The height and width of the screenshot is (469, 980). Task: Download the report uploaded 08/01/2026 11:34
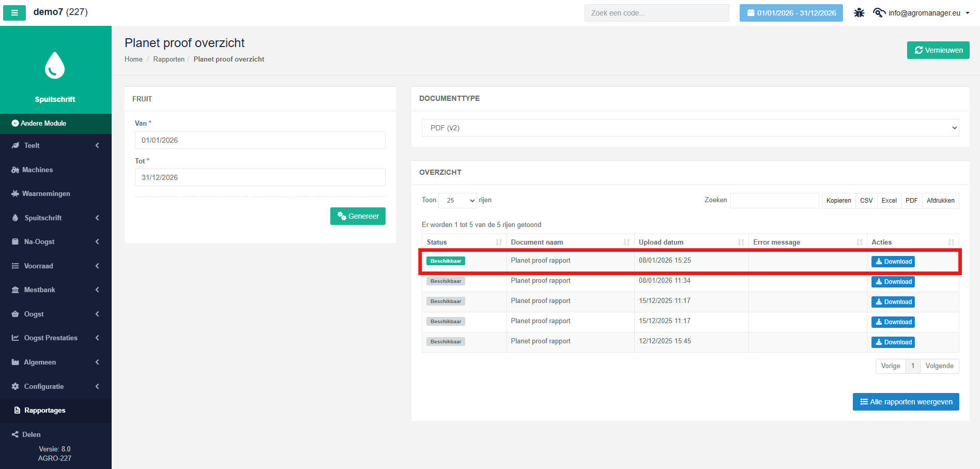point(893,282)
